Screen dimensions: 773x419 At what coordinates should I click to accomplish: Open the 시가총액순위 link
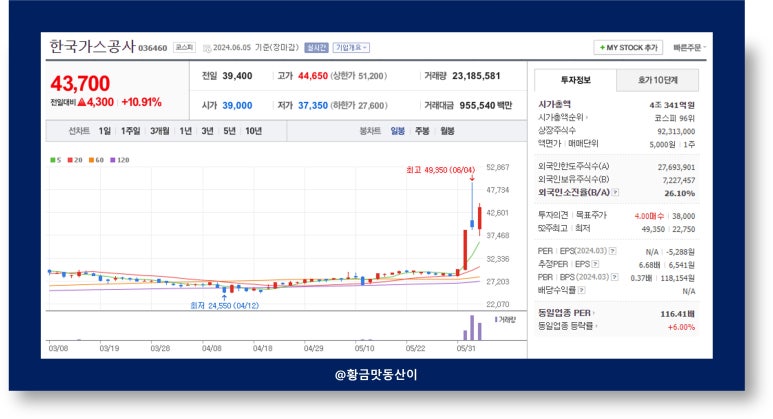pos(562,117)
